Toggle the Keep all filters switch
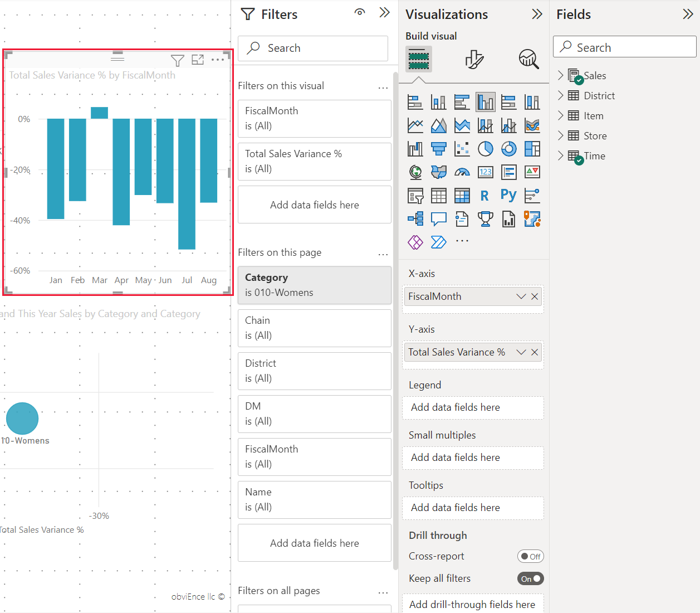The height and width of the screenshot is (613, 700). pyautogui.click(x=530, y=578)
